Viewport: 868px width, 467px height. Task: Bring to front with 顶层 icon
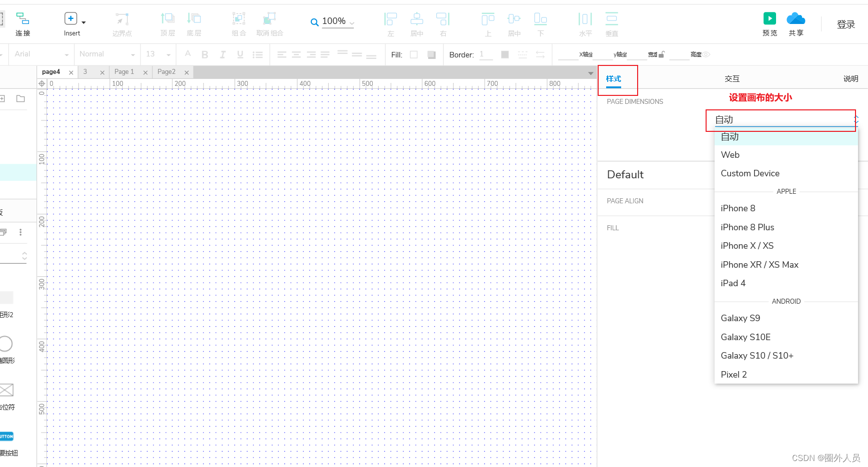tap(167, 18)
